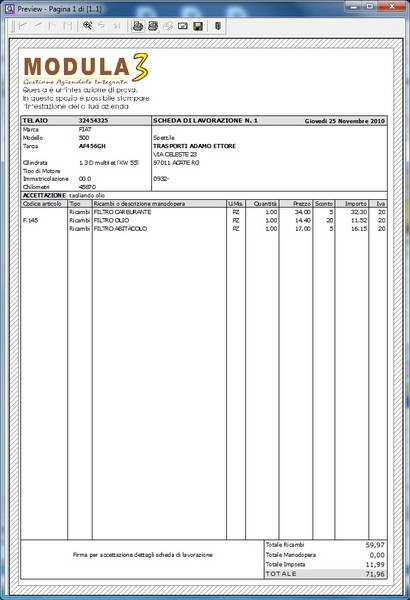Click 'Firma per accettazione dettagli scheda' text
Viewport: 410px width, 600px height.
(x=142, y=555)
